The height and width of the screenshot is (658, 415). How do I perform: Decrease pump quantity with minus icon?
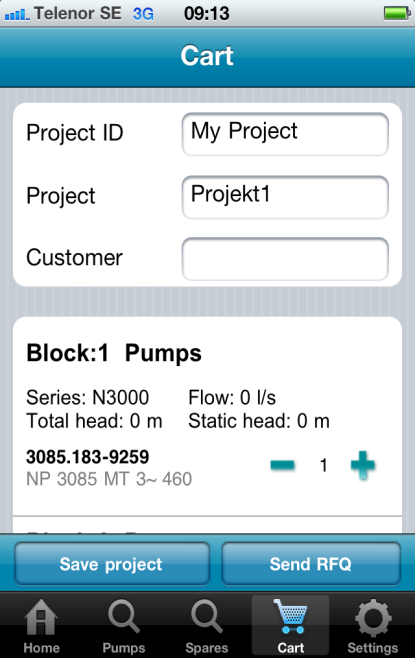[x=282, y=465]
